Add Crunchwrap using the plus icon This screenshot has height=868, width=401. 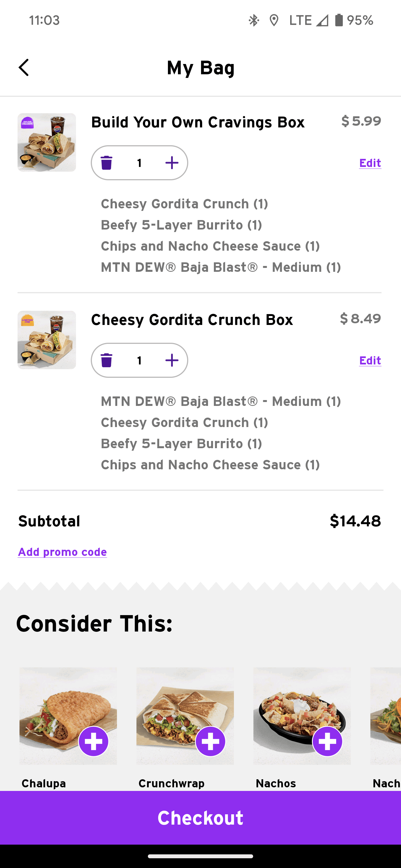coord(211,741)
